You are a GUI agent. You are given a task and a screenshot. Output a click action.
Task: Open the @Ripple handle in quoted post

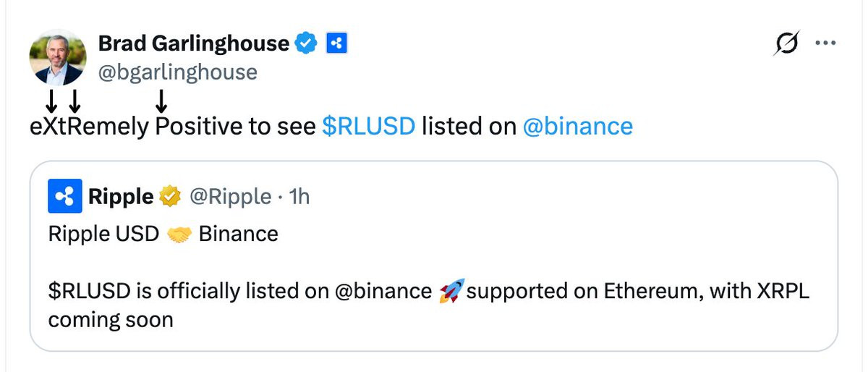tap(230, 196)
